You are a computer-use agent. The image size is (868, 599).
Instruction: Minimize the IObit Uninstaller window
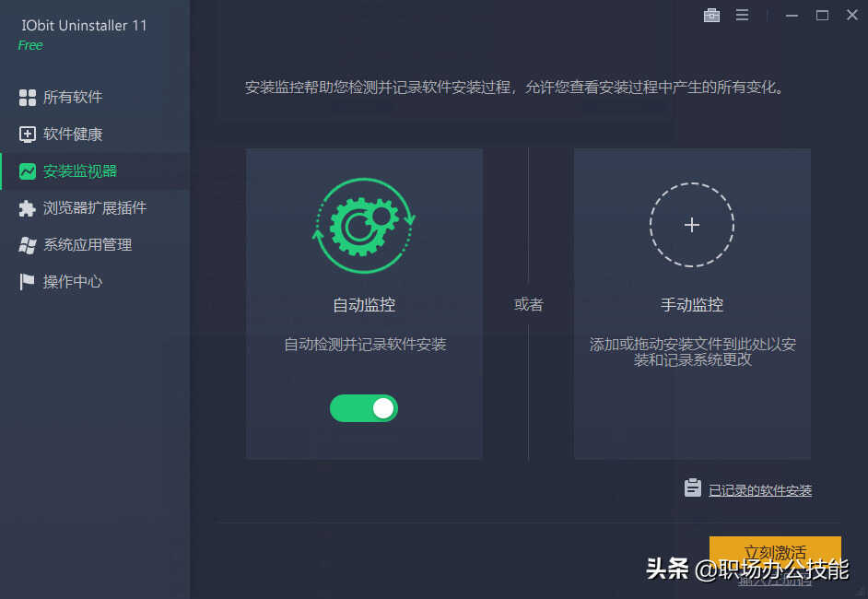point(792,16)
